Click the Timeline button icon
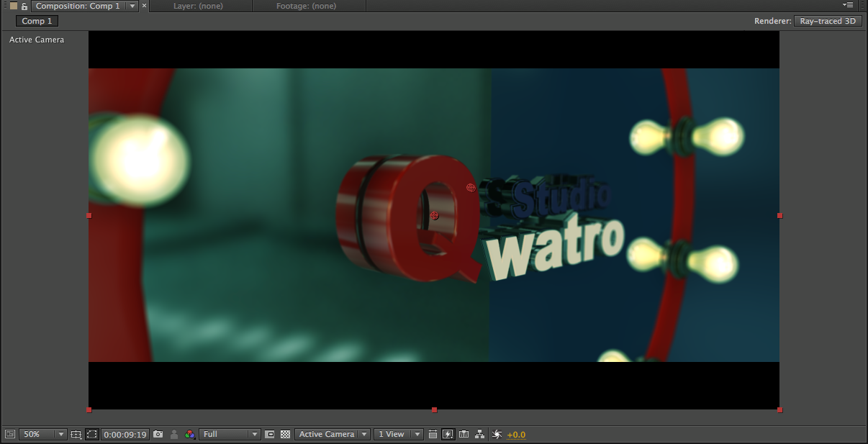The image size is (868, 444). point(464,435)
